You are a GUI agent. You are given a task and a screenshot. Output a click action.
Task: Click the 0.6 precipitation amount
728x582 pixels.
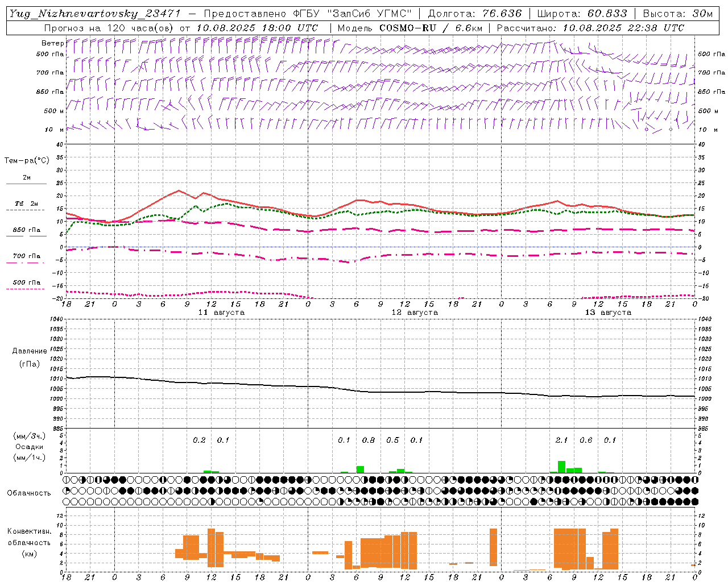pos(586,440)
